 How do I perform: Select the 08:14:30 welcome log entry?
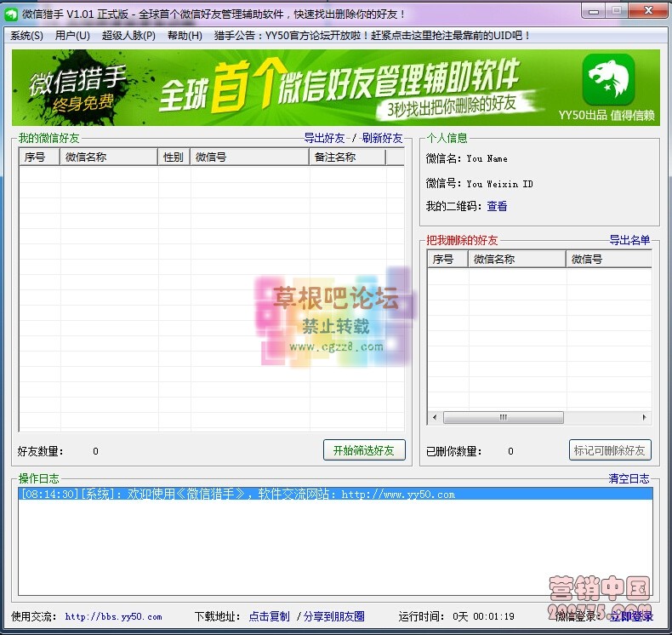(335, 494)
